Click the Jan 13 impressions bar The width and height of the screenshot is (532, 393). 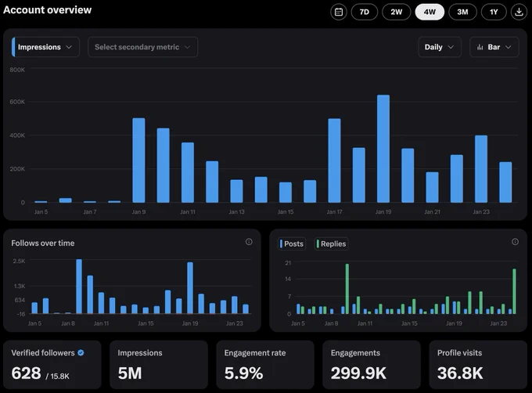point(236,191)
